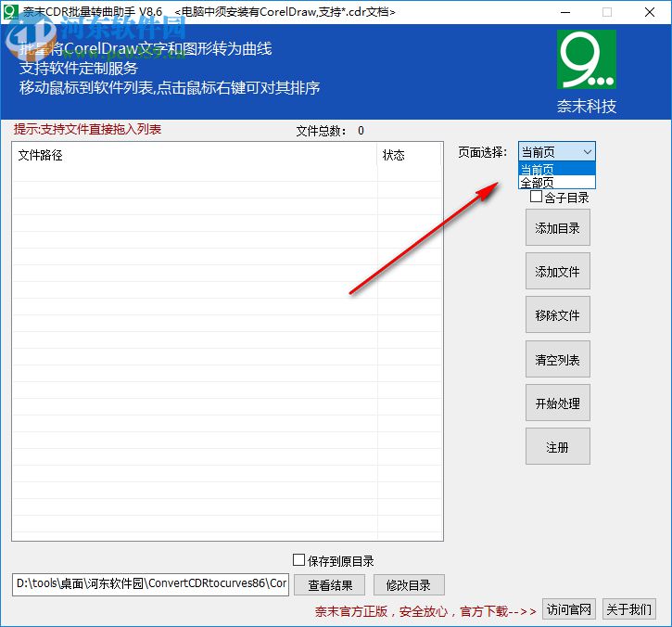Click the 文件总数 label text
Image resolution: width=672 pixels, height=627 pixels.
(x=321, y=131)
